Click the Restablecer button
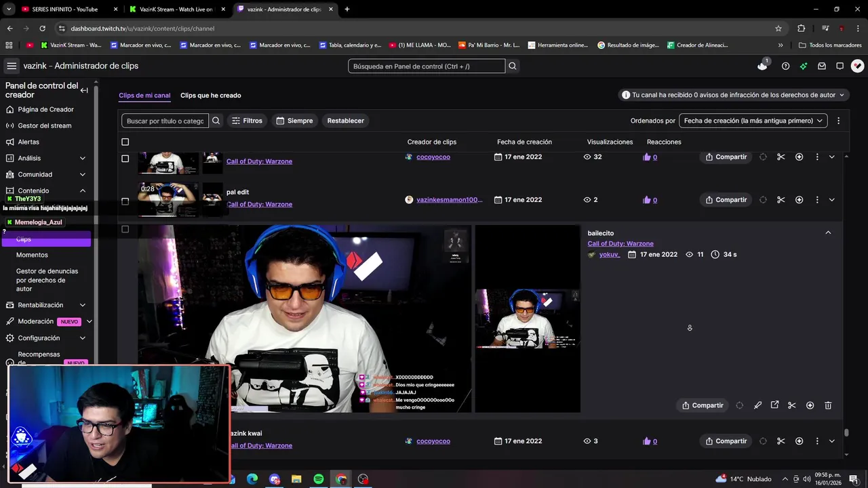The image size is (868, 488). 346,121
